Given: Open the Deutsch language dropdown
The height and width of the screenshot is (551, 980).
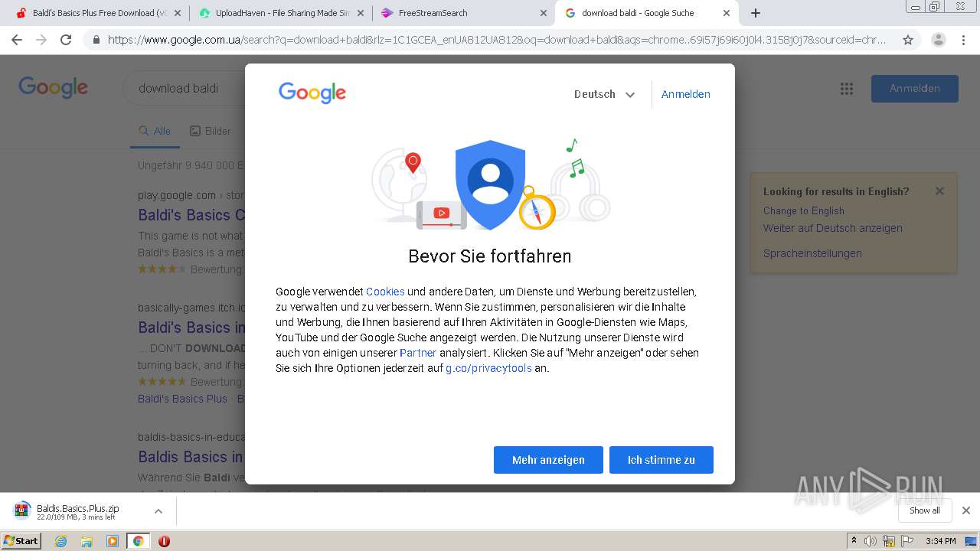Looking at the screenshot, I should tap(605, 94).
